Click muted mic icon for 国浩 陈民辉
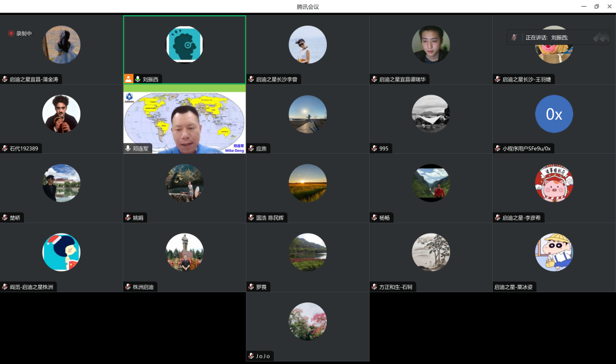Viewport: 616px width, 364px height. 251,218
